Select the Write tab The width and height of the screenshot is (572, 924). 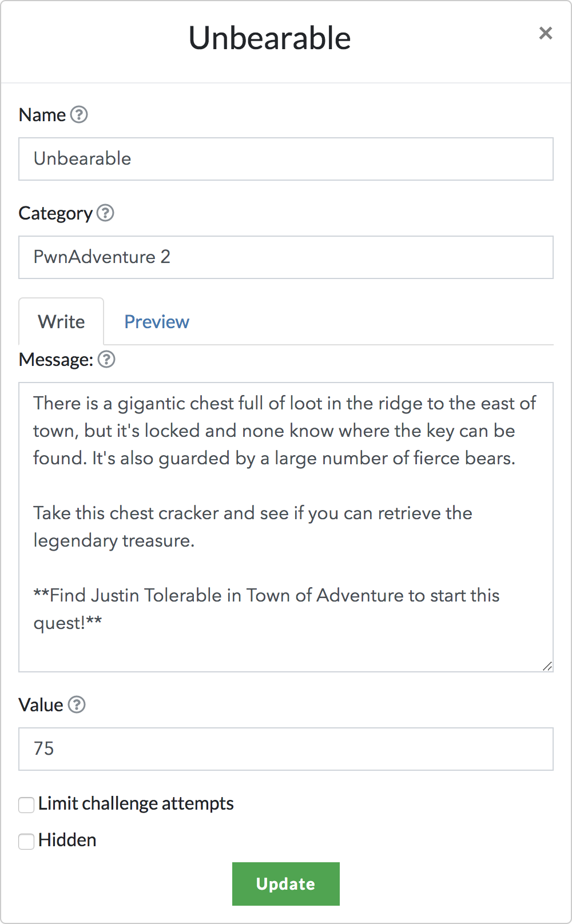tap(61, 322)
